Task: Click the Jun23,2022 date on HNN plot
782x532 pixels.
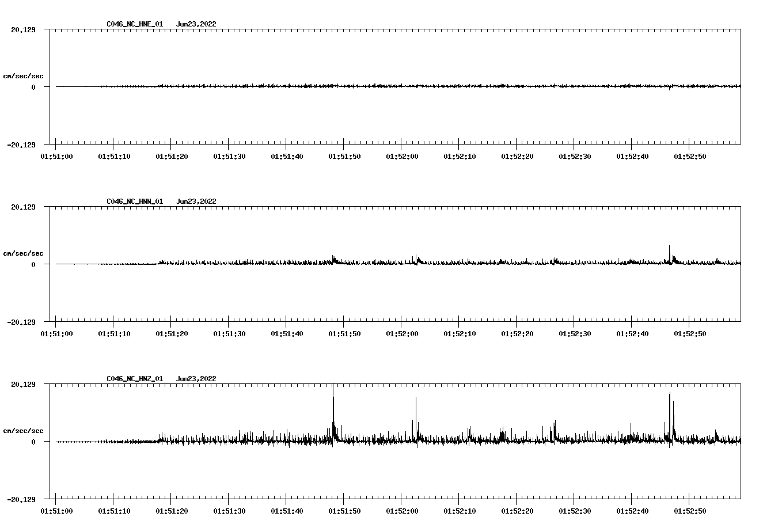Action: coord(196,202)
